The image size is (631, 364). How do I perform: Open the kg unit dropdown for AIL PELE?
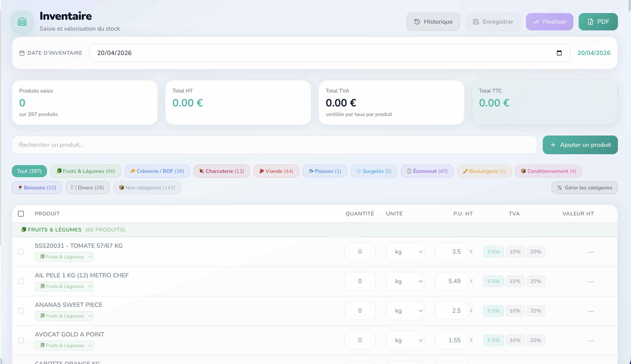point(405,281)
